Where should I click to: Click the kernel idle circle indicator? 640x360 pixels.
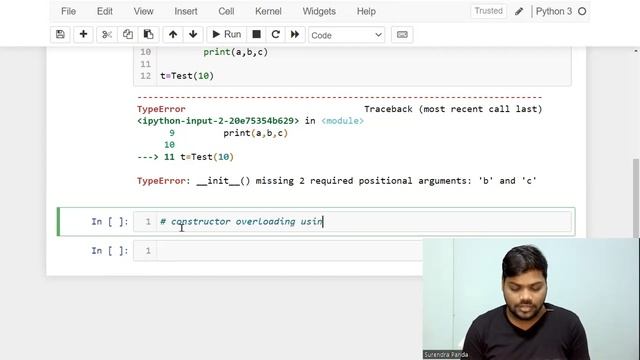[582, 11]
